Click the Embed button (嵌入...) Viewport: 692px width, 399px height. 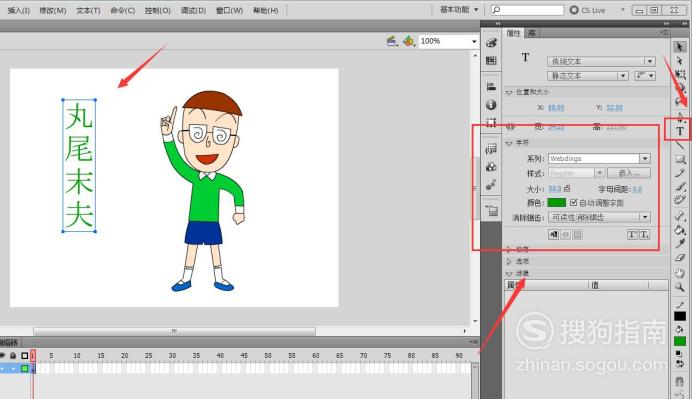coord(628,173)
